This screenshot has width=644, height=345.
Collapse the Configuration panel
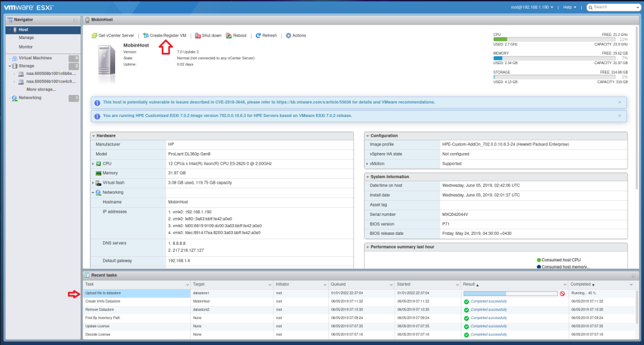pos(367,136)
